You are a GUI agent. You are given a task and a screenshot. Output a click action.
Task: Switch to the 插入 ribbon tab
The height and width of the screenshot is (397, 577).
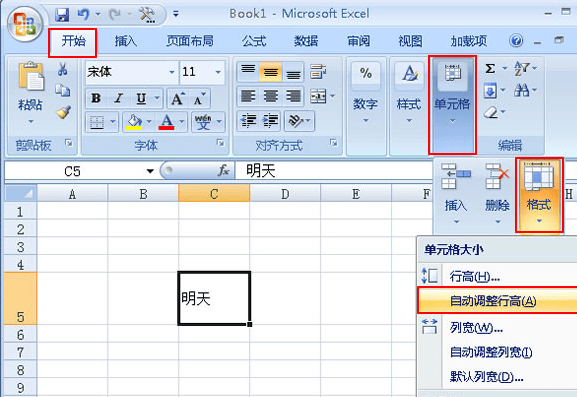(125, 41)
